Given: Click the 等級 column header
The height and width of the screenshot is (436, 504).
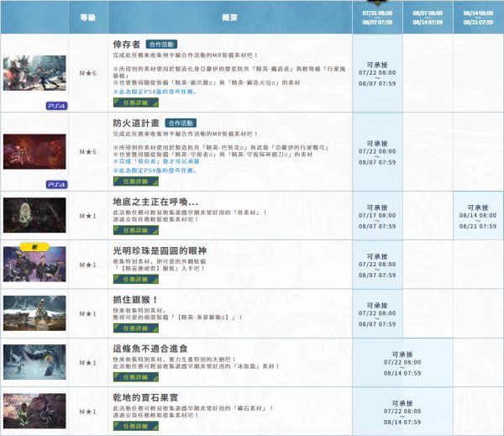Looking at the screenshot, I should coord(88,18).
